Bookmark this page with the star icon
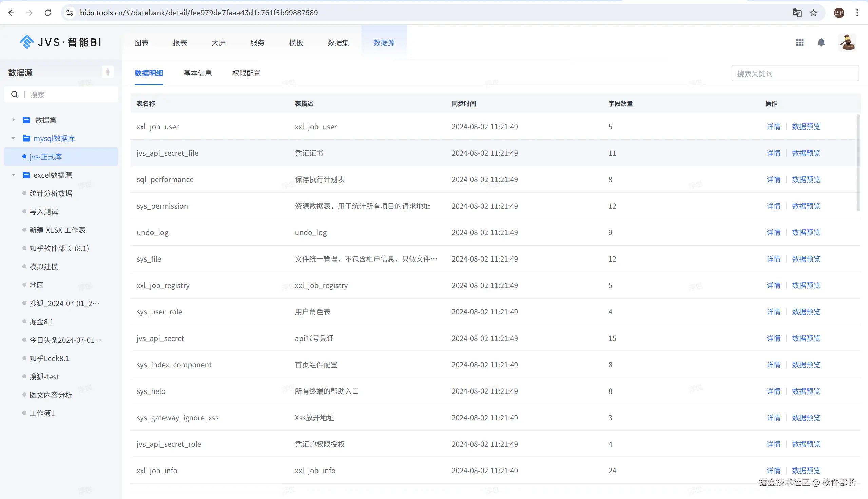Image resolution: width=868 pixels, height=499 pixels. tap(813, 13)
